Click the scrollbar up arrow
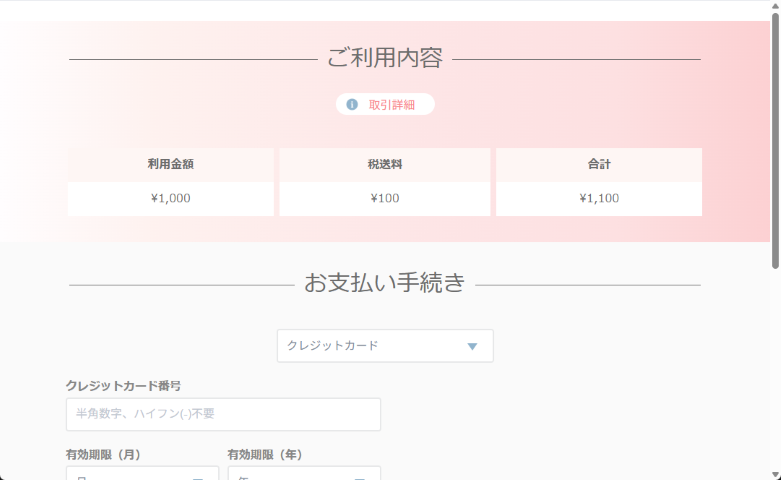Viewport: 781px width, 480px height. point(776,5)
